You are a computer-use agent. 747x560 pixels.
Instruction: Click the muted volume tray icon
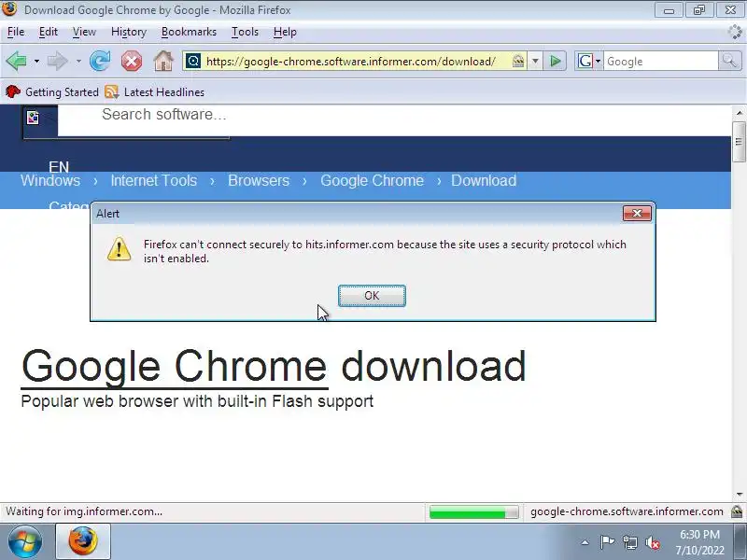point(653,543)
